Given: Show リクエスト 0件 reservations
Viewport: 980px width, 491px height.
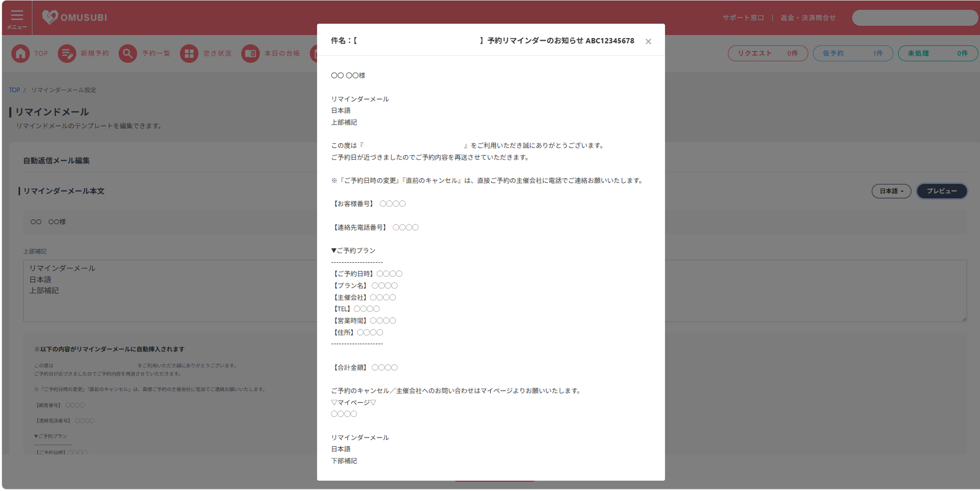Looking at the screenshot, I should 768,54.
